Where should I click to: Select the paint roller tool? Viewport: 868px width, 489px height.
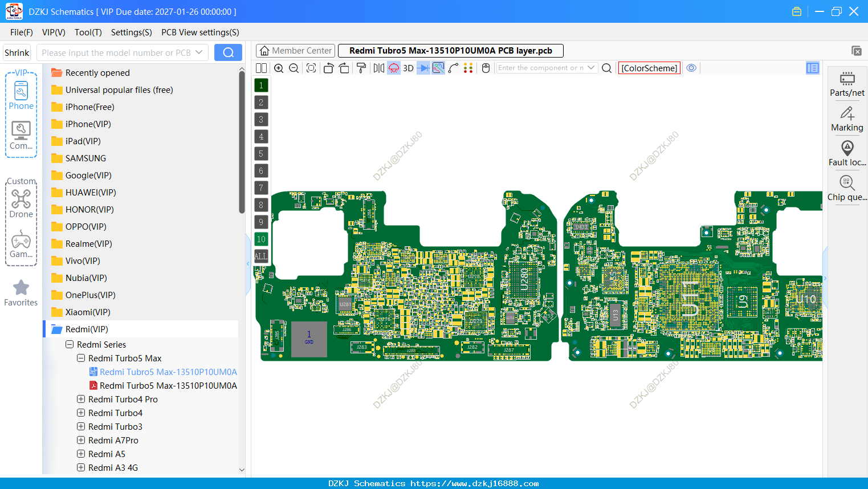361,68
